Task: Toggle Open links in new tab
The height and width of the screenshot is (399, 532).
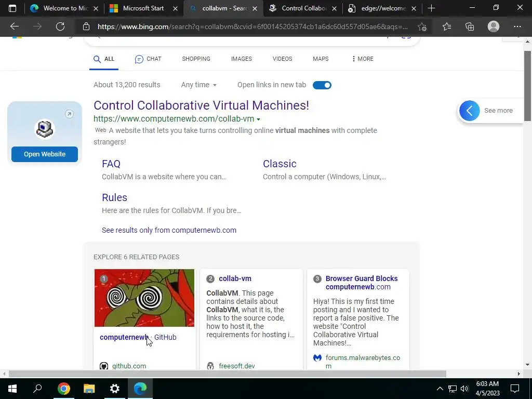Action: [322, 85]
